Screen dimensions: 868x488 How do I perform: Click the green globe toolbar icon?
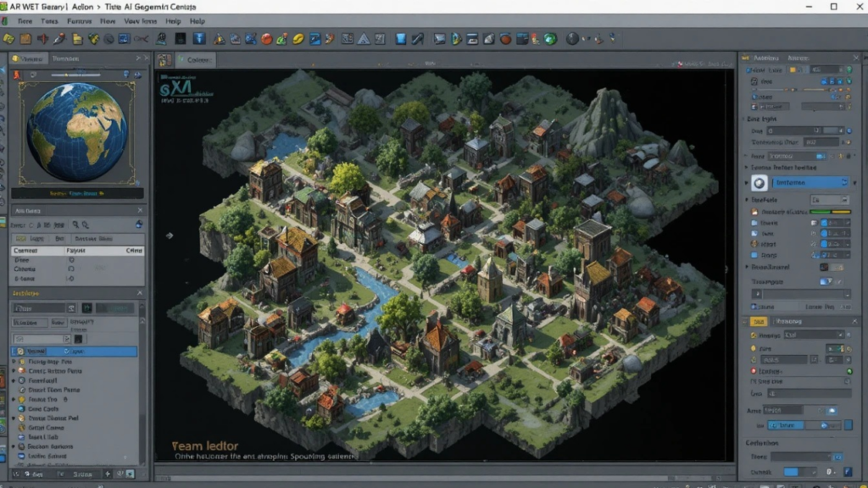pyautogui.click(x=550, y=39)
